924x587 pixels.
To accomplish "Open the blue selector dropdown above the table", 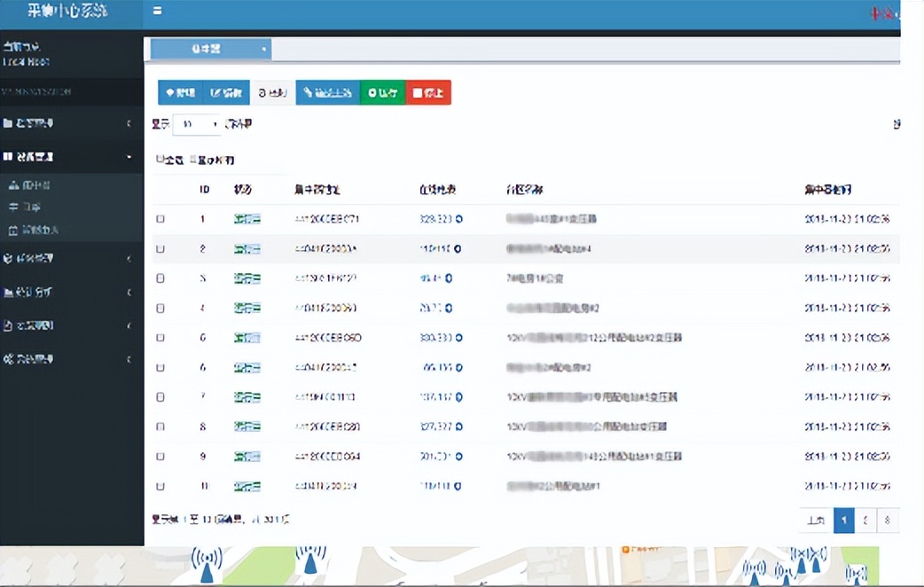I will tap(210, 49).
